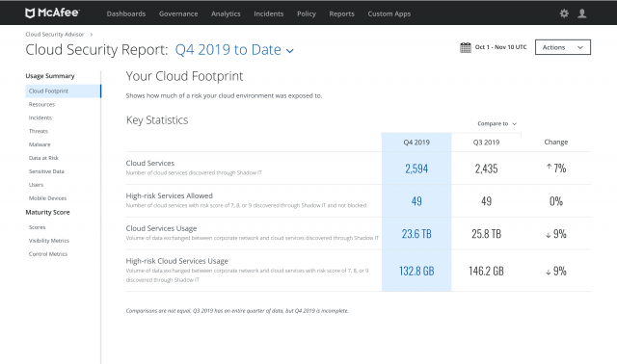Select Resources in the Usage Summary sidebar
The height and width of the screenshot is (364, 617).
[41, 104]
